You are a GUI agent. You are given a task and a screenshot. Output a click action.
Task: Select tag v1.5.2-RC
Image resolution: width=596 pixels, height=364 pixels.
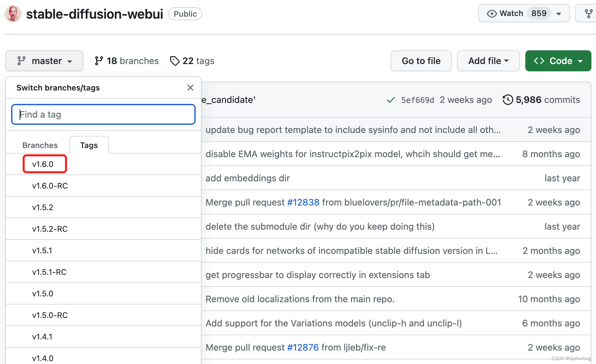point(103,229)
